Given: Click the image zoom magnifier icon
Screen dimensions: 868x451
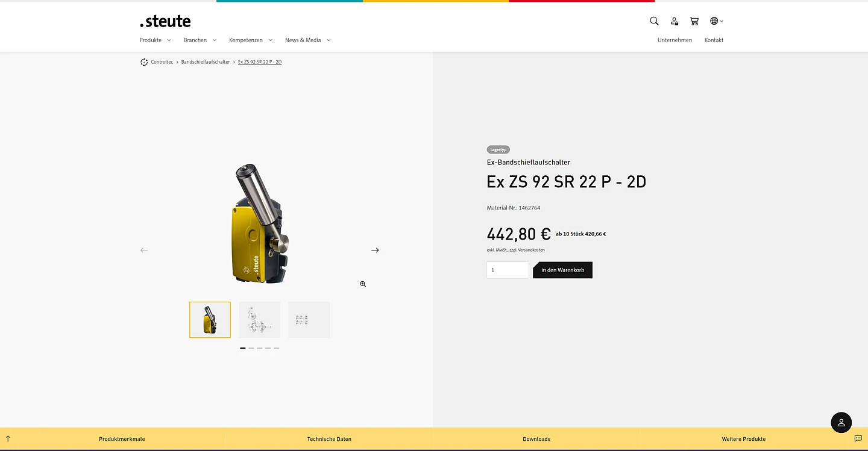Looking at the screenshot, I should [363, 284].
